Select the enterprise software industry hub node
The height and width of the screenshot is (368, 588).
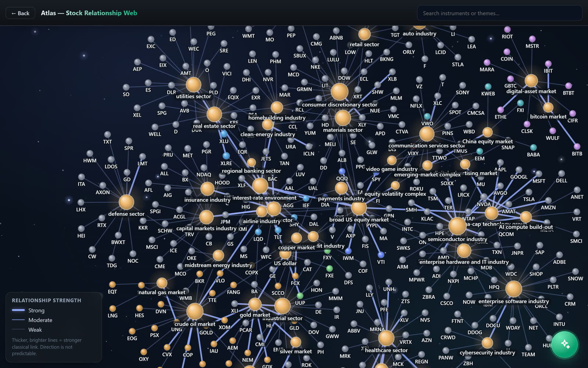point(514,289)
